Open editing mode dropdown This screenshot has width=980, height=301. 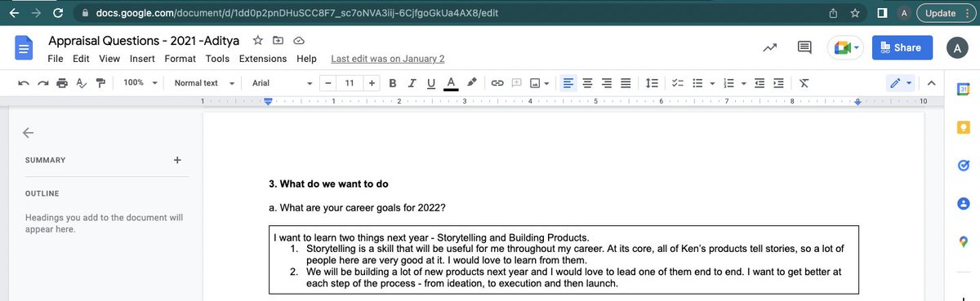pos(901,82)
